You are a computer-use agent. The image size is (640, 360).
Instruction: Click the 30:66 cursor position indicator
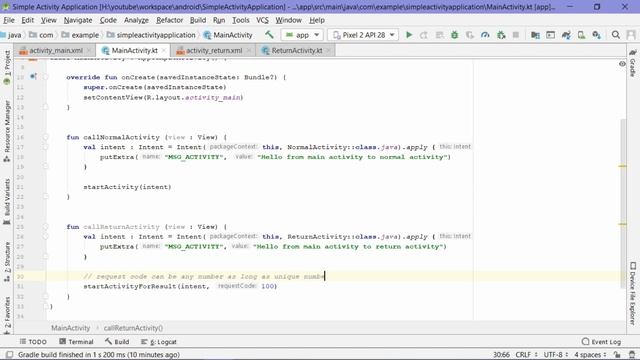point(501,355)
